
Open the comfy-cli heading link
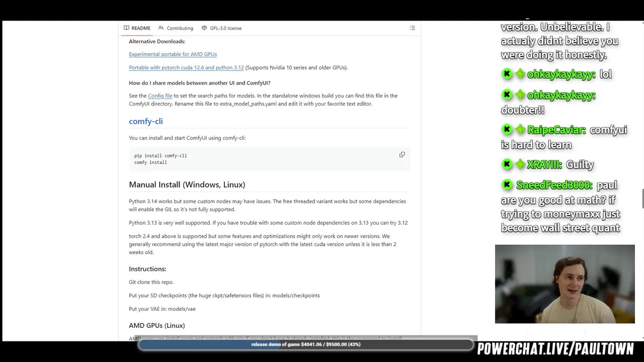point(146,121)
